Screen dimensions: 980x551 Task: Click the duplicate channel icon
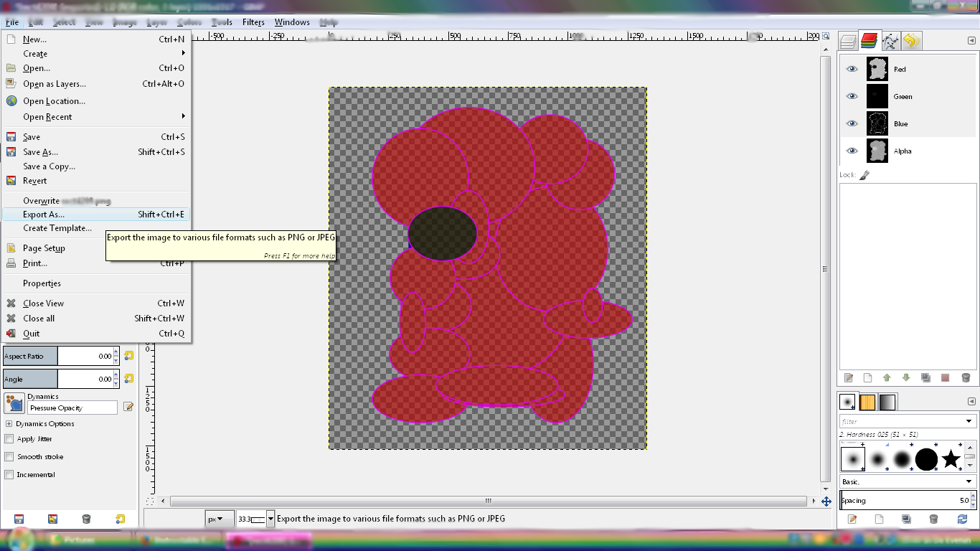(x=925, y=377)
